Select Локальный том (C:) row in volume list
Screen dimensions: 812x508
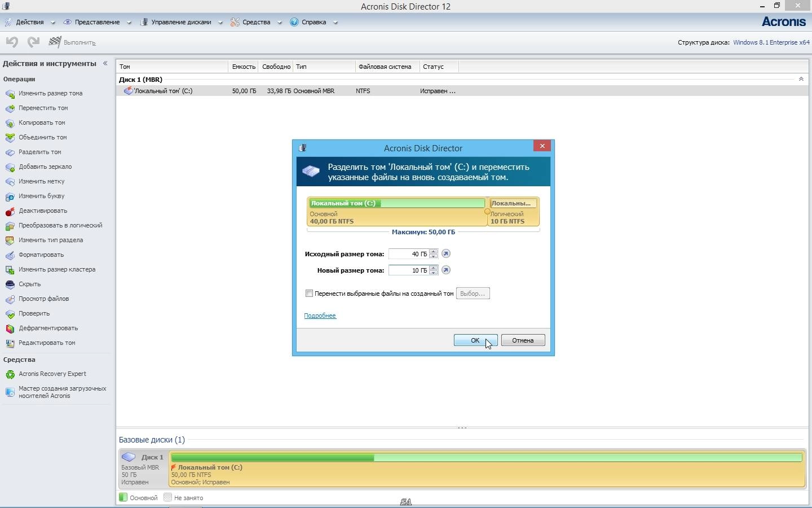462,91
